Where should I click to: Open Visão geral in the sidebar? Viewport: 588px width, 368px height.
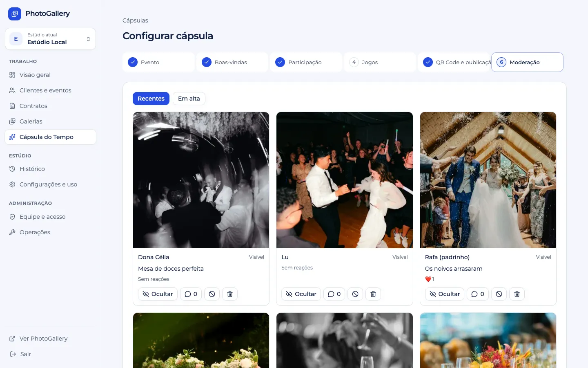pyautogui.click(x=50, y=75)
